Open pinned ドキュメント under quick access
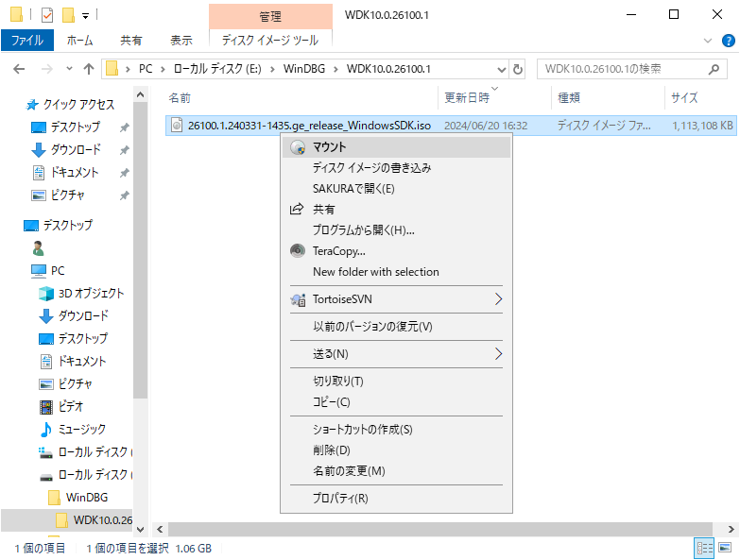 point(65,173)
